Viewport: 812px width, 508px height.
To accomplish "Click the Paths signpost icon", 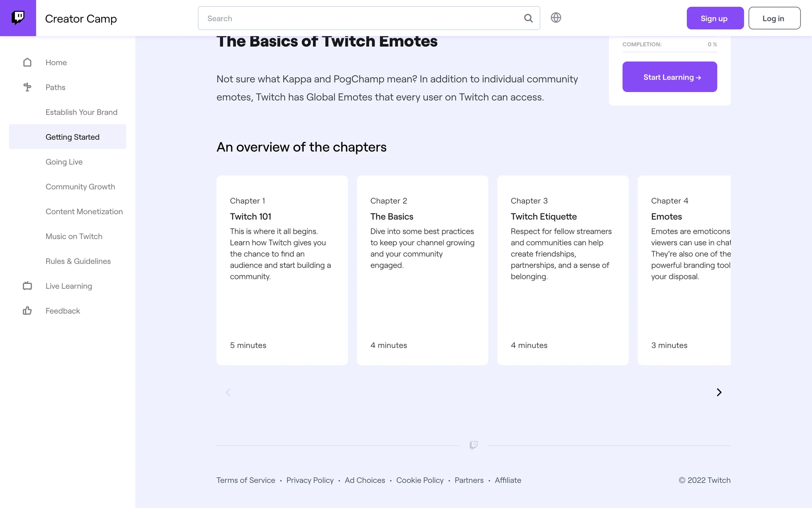I will point(27,87).
